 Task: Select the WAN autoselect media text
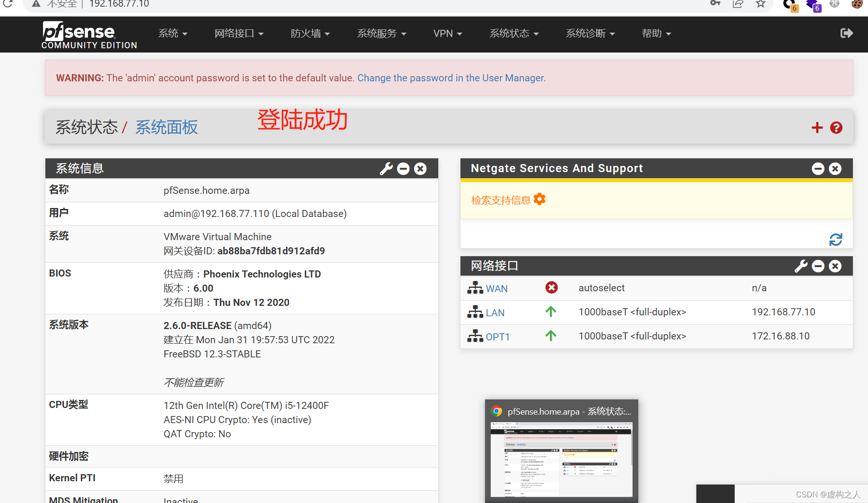pos(601,288)
